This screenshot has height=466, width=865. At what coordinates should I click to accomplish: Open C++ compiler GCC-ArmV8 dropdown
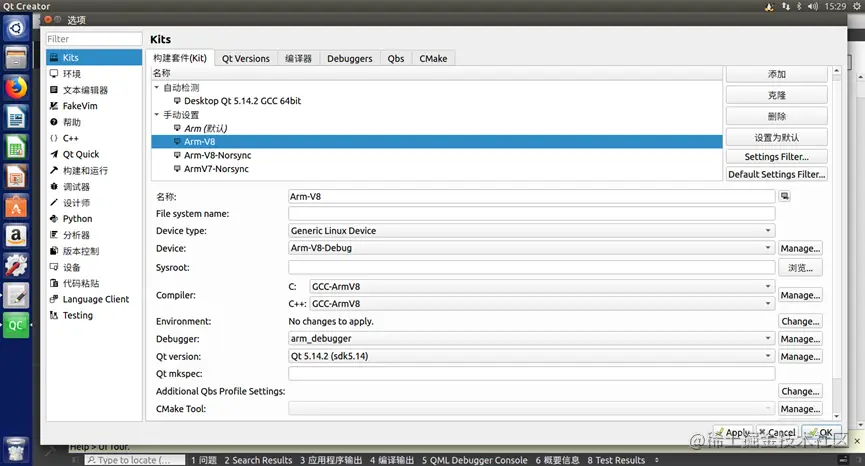(x=542, y=304)
